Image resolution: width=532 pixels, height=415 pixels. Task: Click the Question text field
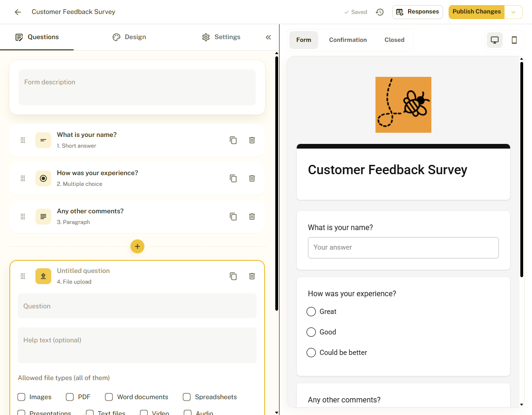point(137,306)
